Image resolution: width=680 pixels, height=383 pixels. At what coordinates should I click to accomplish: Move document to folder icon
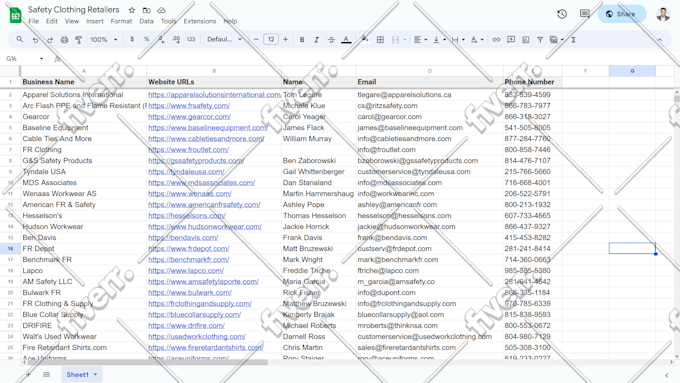[x=147, y=10]
